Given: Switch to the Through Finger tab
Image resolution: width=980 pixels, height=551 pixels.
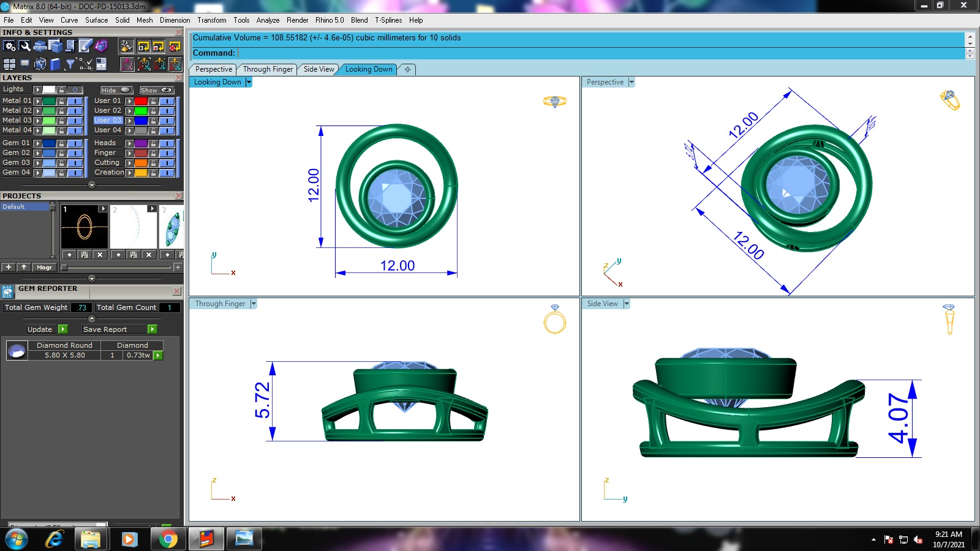Looking at the screenshot, I should tap(268, 69).
